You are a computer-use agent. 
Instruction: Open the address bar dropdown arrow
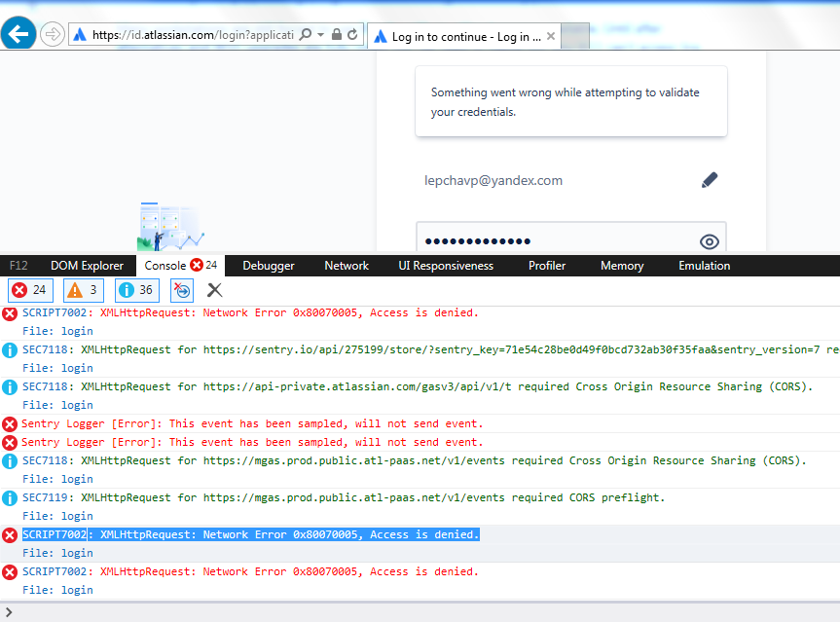tap(320, 35)
